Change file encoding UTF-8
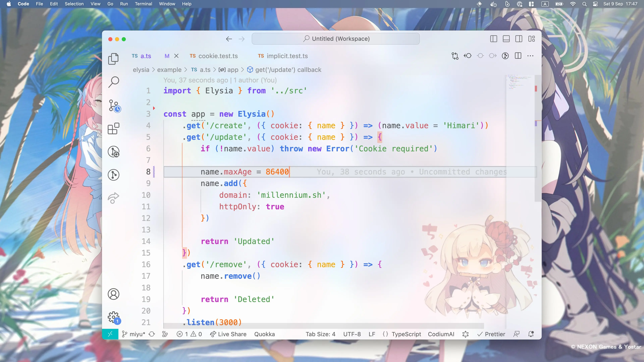The width and height of the screenshot is (644, 362). (352, 334)
